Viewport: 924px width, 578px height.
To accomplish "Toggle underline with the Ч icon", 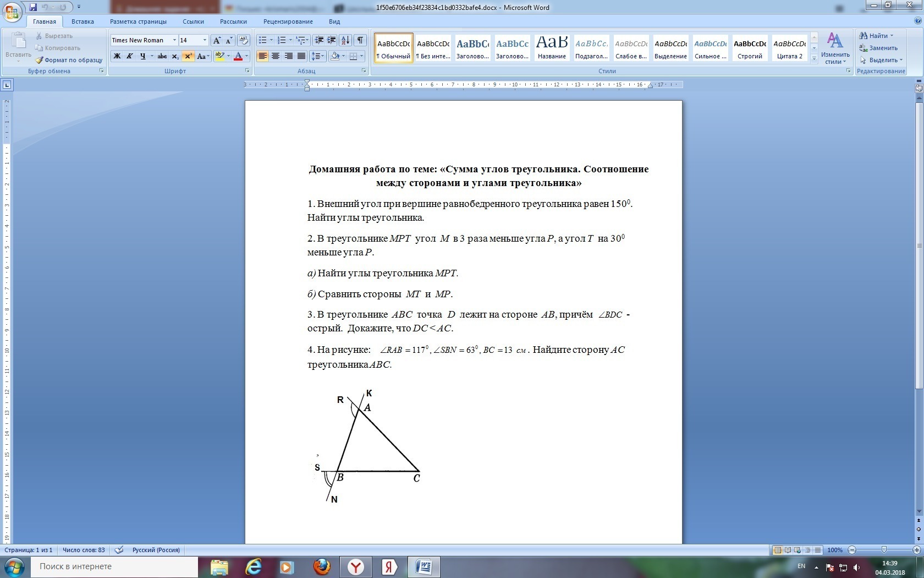I will pos(142,56).
